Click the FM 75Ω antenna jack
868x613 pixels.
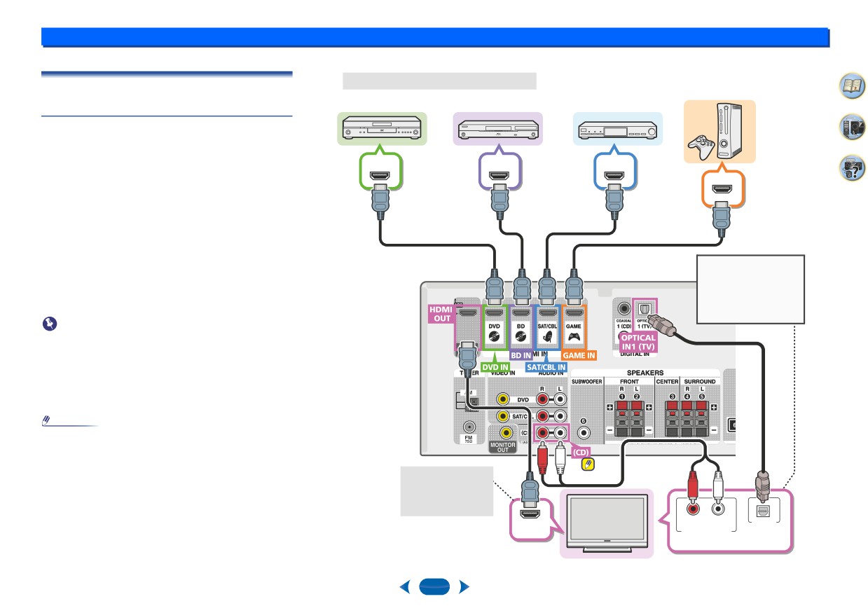click(x=469, y=427)
